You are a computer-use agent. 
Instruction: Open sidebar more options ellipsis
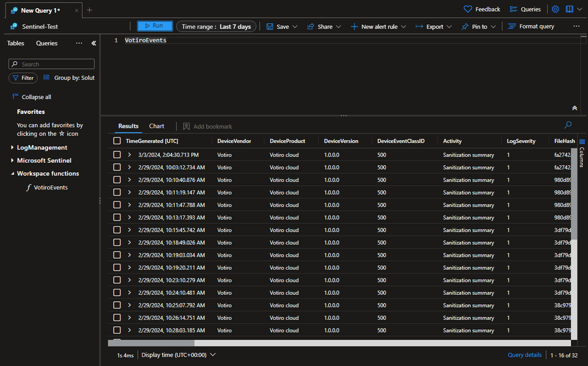point(79,43)
